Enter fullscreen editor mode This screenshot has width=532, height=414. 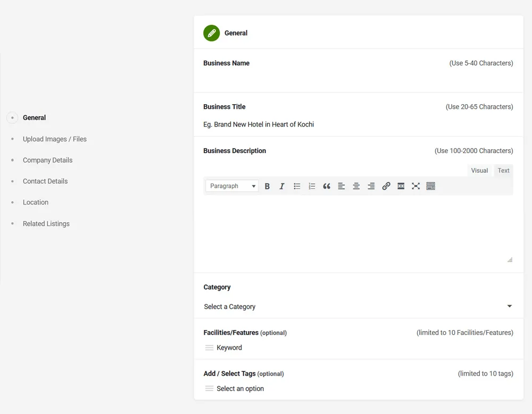pyautogui.click(x=416, y=186)
